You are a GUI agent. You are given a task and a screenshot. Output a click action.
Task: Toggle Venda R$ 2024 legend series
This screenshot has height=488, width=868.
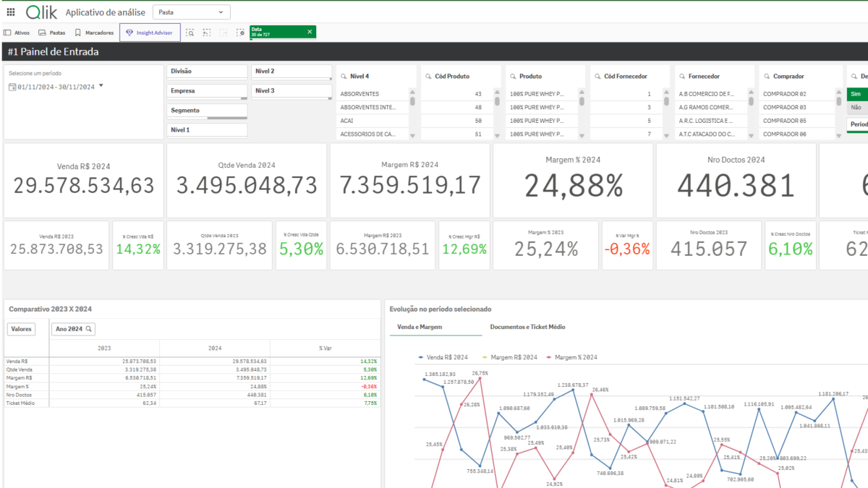click(x=443, y=357)
